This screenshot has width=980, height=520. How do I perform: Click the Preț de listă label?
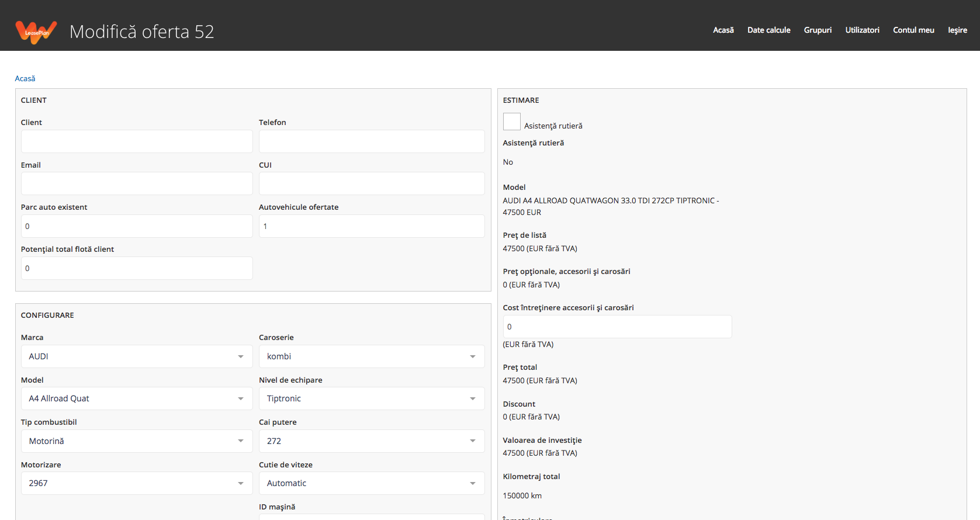coord(525,235)
